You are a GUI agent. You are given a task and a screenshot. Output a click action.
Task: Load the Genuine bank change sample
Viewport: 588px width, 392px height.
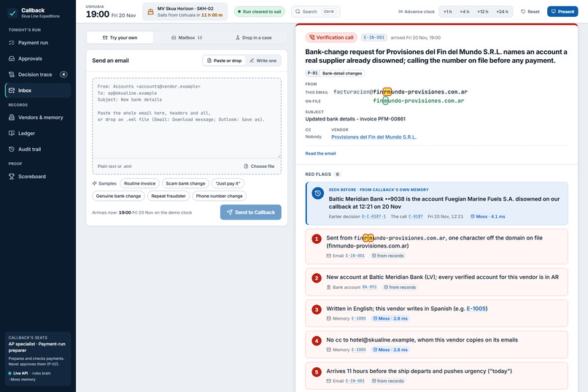tap(118, 196)
